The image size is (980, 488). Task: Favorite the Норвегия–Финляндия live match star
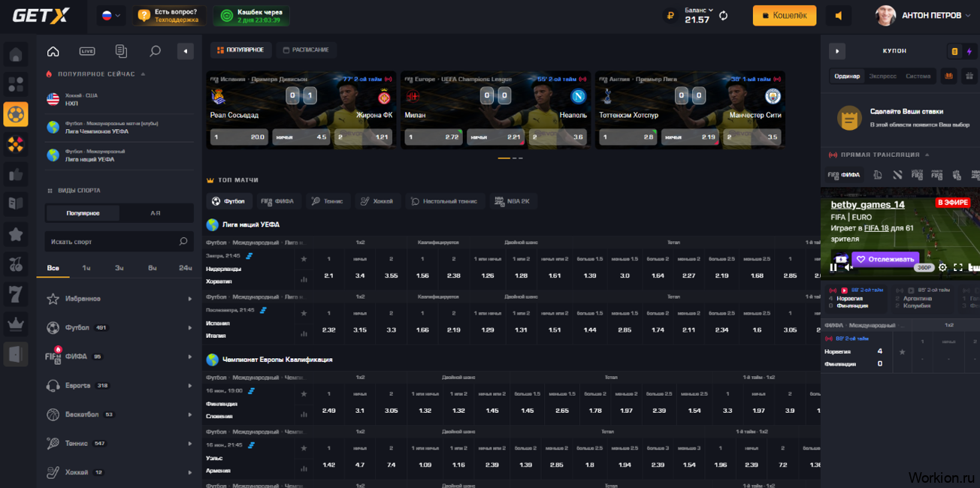(x=903, y=351)
